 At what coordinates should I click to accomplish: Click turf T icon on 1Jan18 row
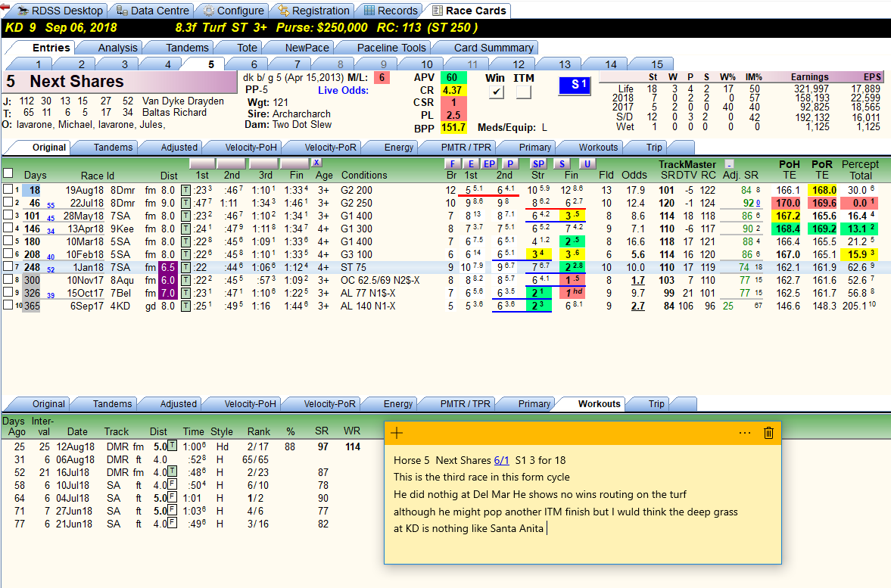tap(185, 267)
